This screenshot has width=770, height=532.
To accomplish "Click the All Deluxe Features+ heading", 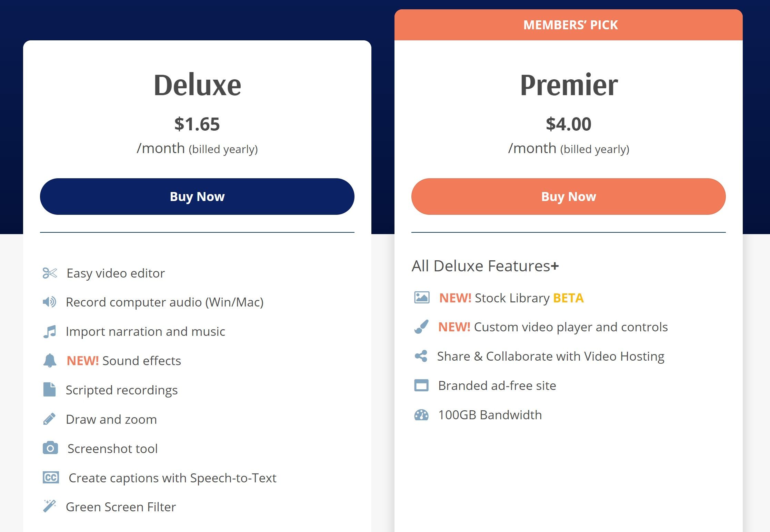I will point(485,266).
